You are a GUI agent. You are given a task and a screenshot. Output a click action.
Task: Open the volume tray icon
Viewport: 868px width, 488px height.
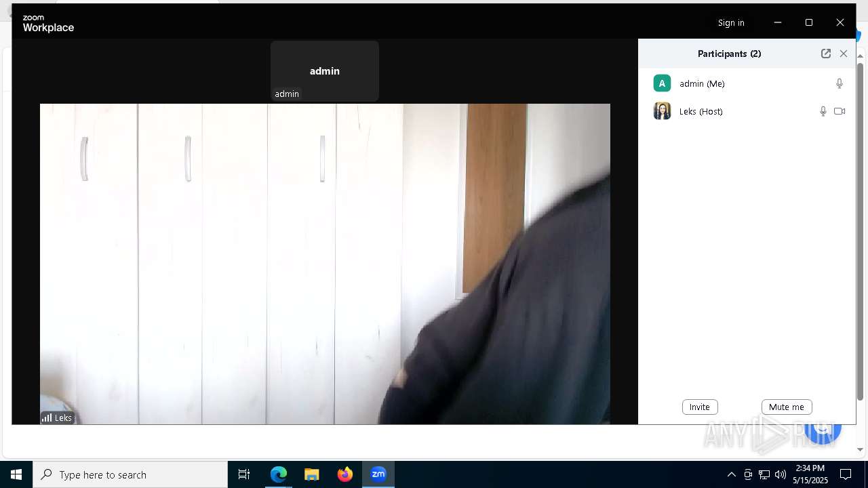click(781, 474)
